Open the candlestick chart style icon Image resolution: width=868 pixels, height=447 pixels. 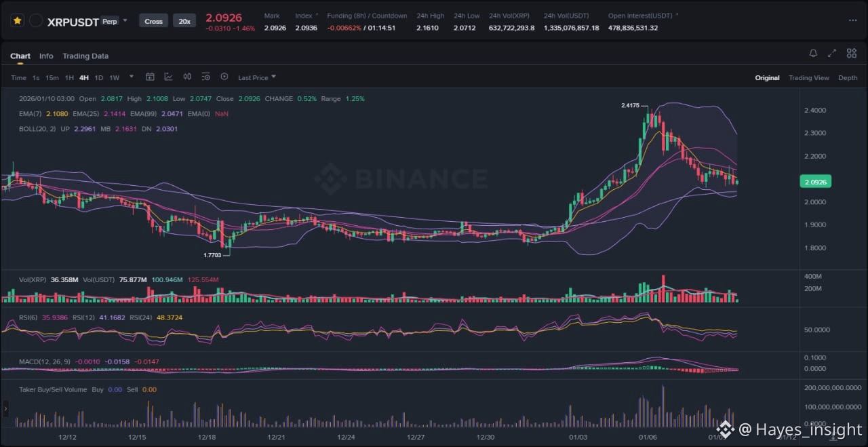tap(187, 77)
